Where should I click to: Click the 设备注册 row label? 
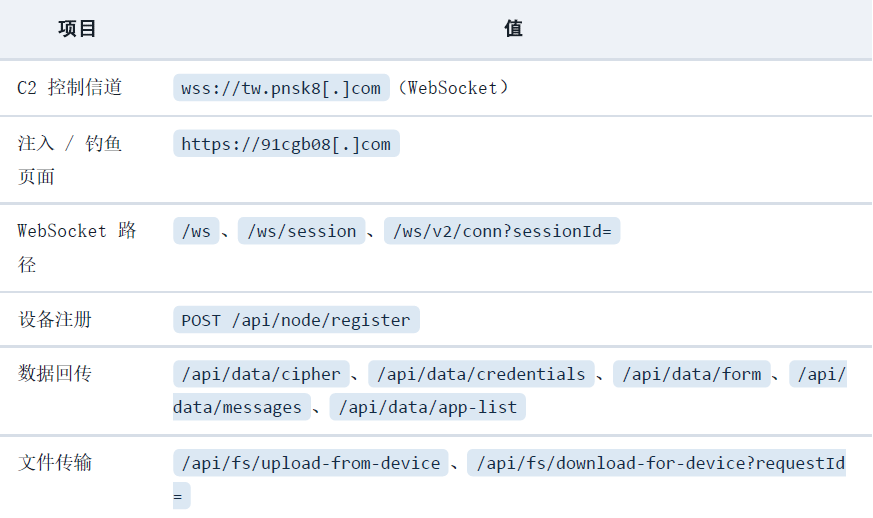tap(55, 320)
